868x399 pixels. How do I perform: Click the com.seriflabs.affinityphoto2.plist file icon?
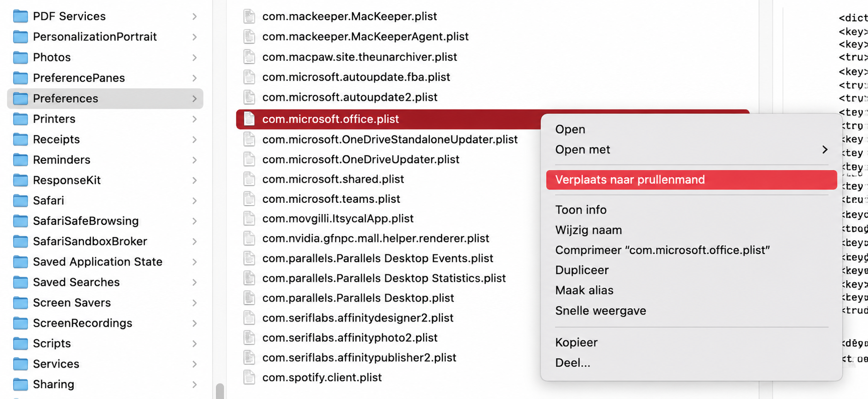click(x=249, y=338)
